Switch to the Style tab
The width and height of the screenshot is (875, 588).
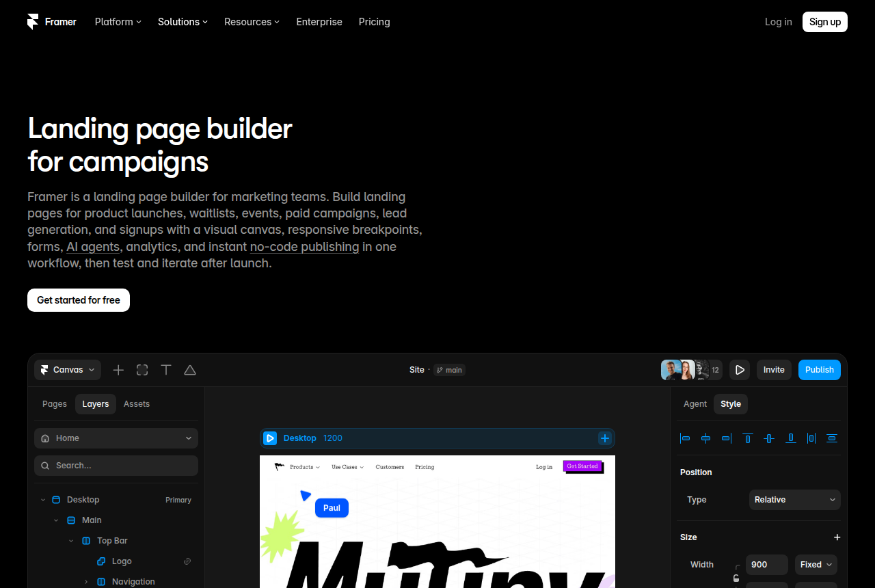(731, 404)
